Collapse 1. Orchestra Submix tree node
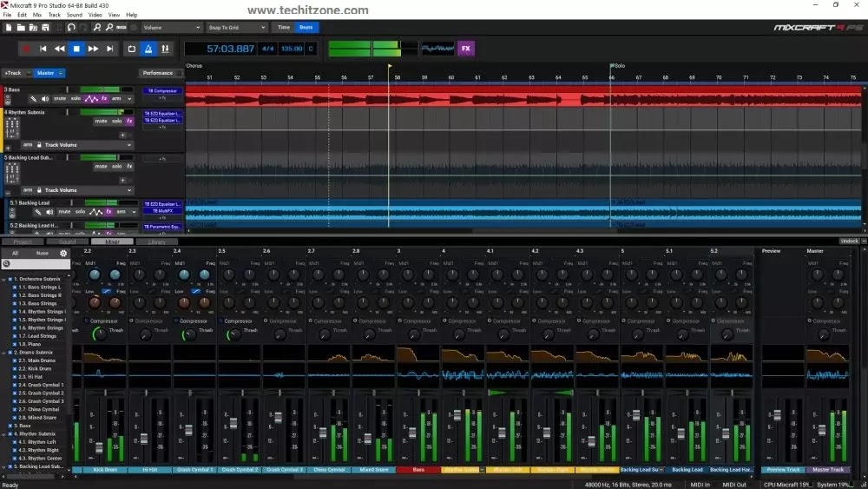 point(3,279)
